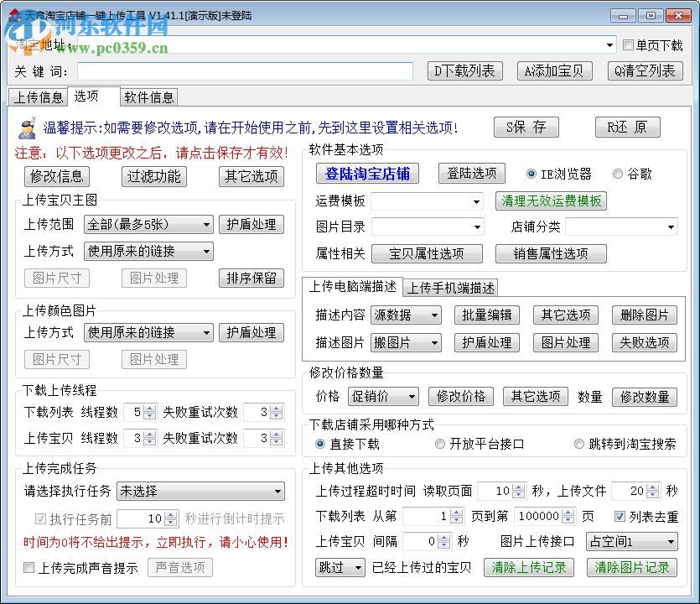Switch to 上传手机端描述 tab
The width and height of the screenshot is (700, 604).
tap(451, 288)
